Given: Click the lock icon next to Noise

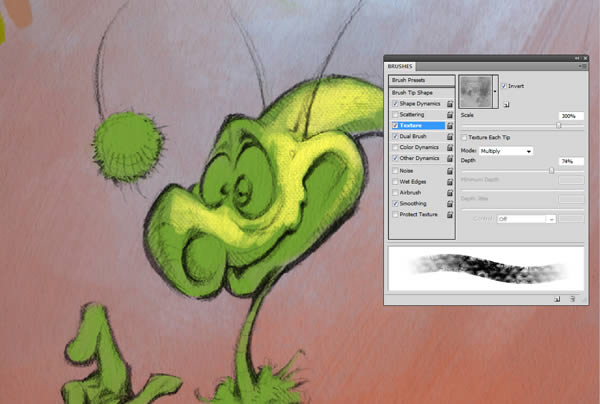Looking at the screenshot, I should point(450,171).
